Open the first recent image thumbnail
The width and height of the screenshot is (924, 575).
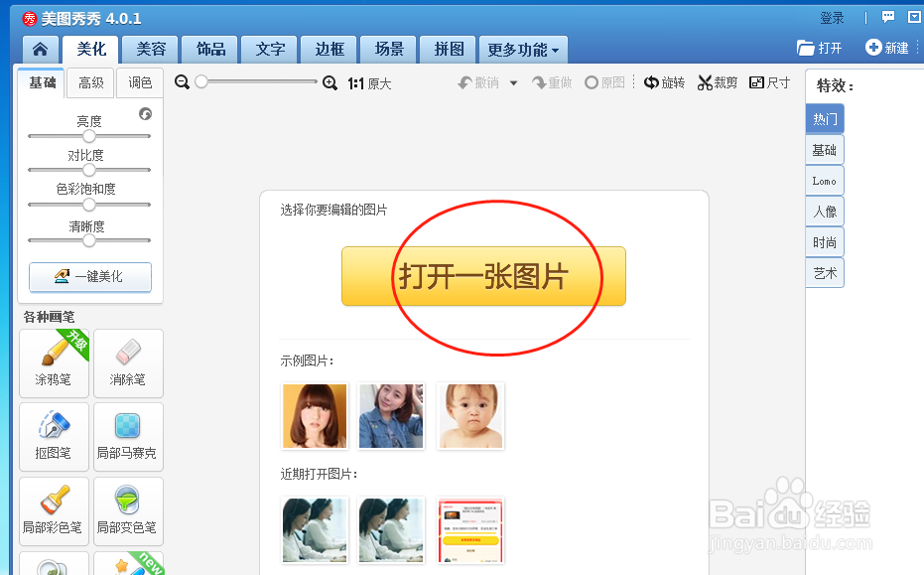[315, 530]
